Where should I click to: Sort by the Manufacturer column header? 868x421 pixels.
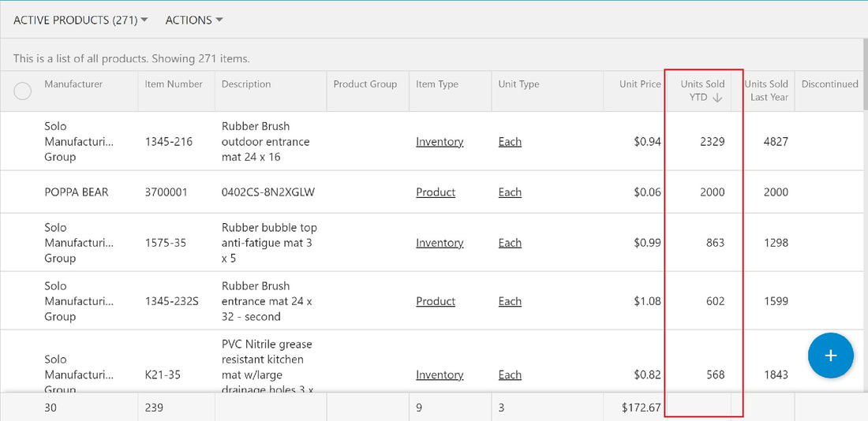click(73, 84)
